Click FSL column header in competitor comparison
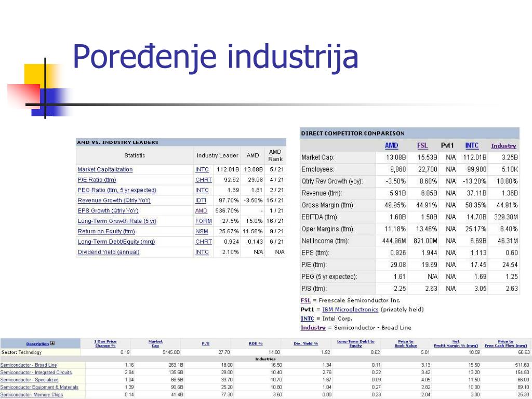Screen dimensions: 532x399 tap(422, 145)
